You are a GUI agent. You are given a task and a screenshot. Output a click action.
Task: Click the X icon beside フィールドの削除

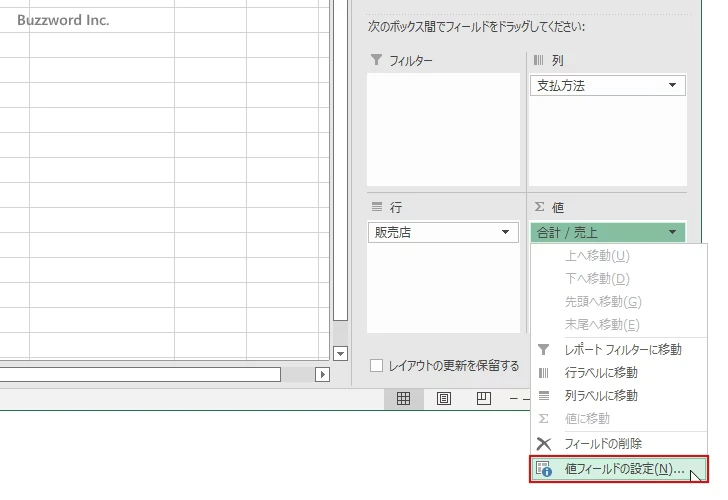point(544,444)
